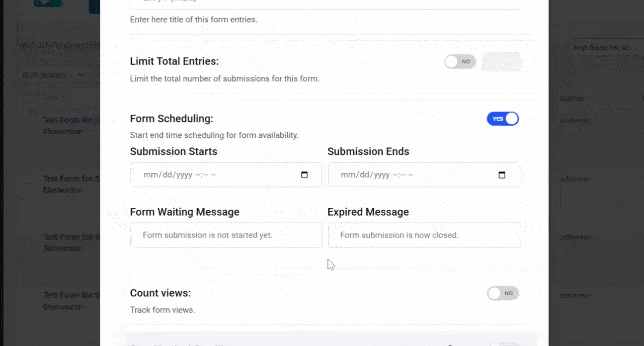Open the Submission Ends calendar picker icon

502,175
